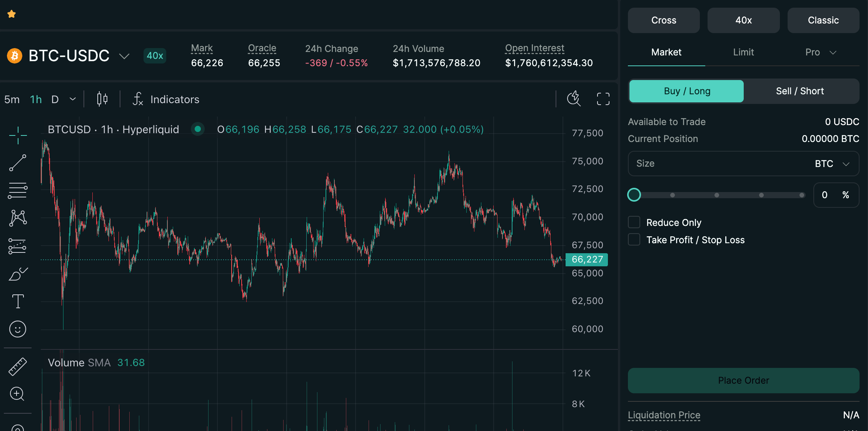Switch to Sell / Short side
Viewport: 868px width, 431px height.
(800, 91)
